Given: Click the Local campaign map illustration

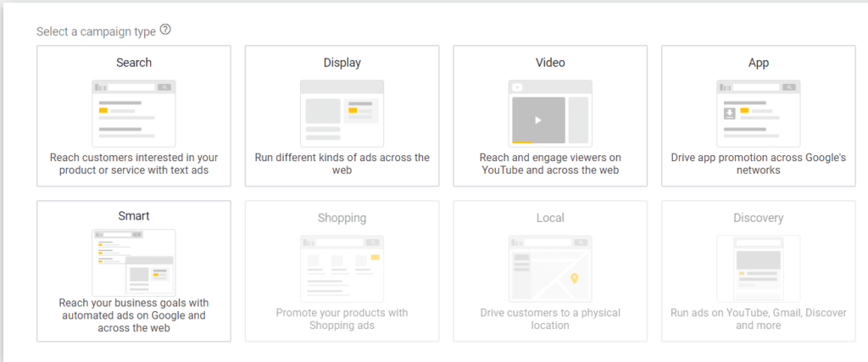Looking at the screenshot, I should (x=550, y=269).
